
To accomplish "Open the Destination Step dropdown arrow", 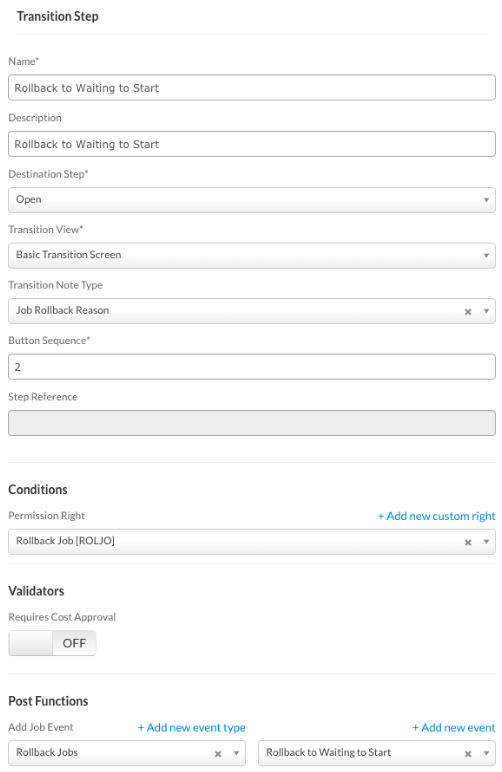I will tap(486, 200).
